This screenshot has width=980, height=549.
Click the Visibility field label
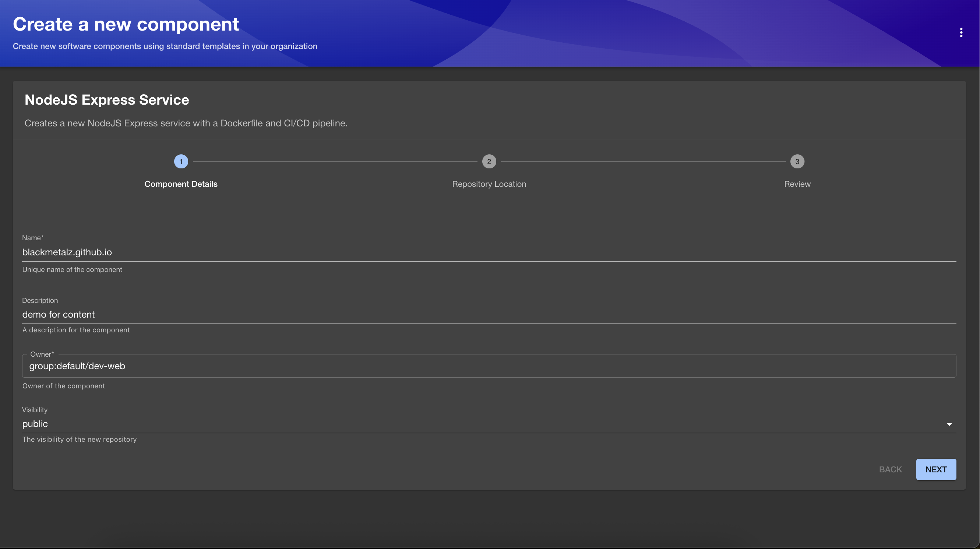[35, 410]
